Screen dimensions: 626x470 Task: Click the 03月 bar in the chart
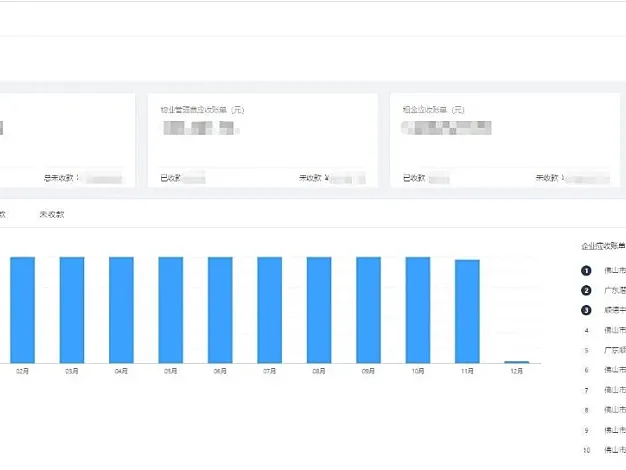click(x=72, y=310)
